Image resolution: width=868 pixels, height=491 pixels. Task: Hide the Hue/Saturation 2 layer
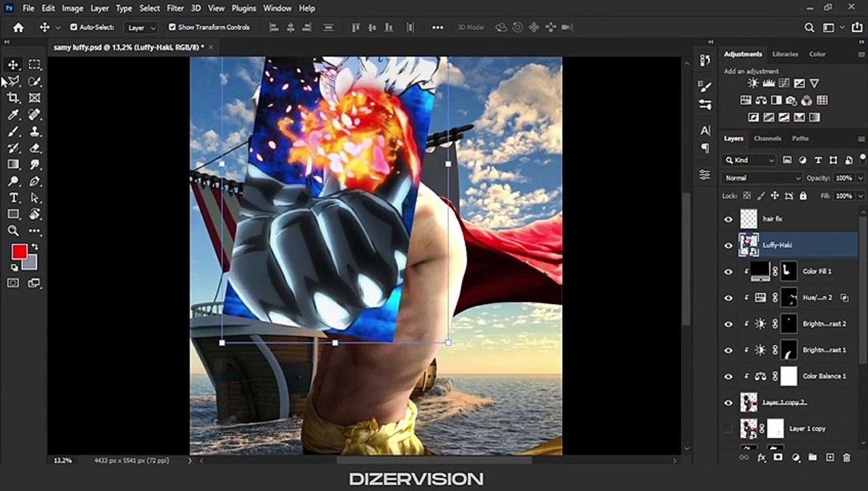(x=728, y=297)
